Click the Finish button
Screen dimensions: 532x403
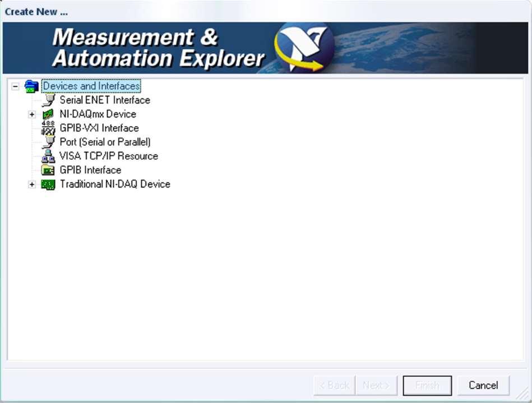pyautogui.click(x=427, y=386)
